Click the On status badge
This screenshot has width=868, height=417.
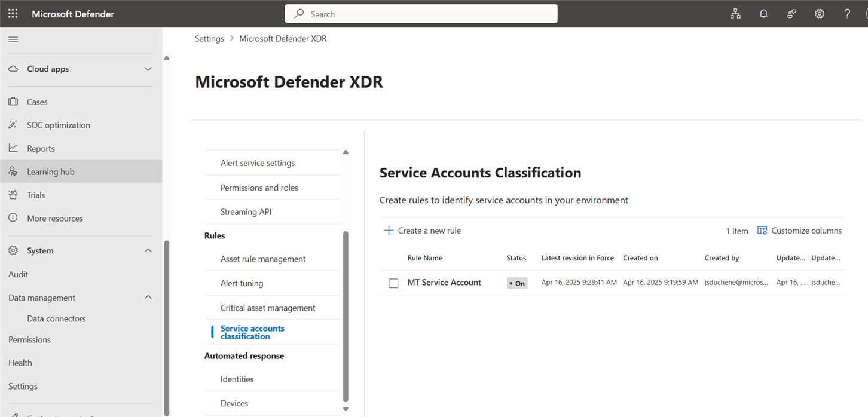pyautogui.click(x=517, y=283)
